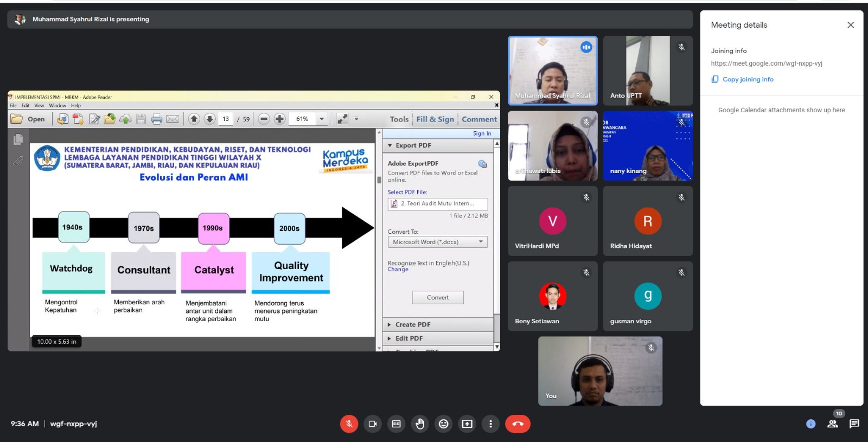The height and width of the screenshot is (442, 868).
Task: Raise hand in the meeting
Action: coord(420,424)
